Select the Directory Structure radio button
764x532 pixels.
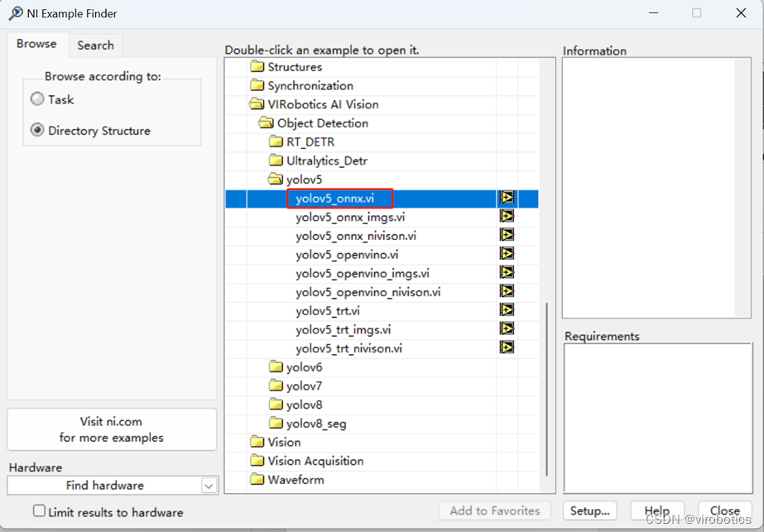37,130
